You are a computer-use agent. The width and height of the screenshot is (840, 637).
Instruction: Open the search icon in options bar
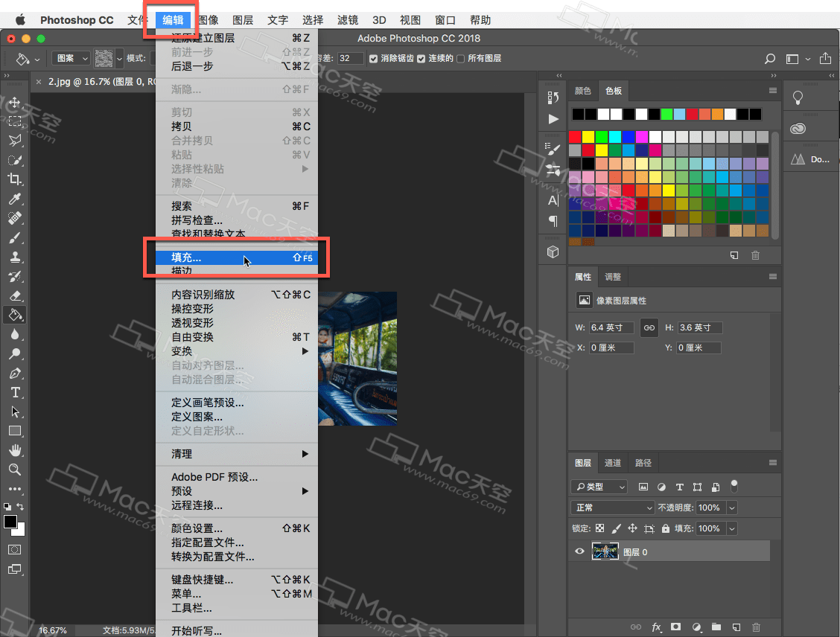[770, 58]
